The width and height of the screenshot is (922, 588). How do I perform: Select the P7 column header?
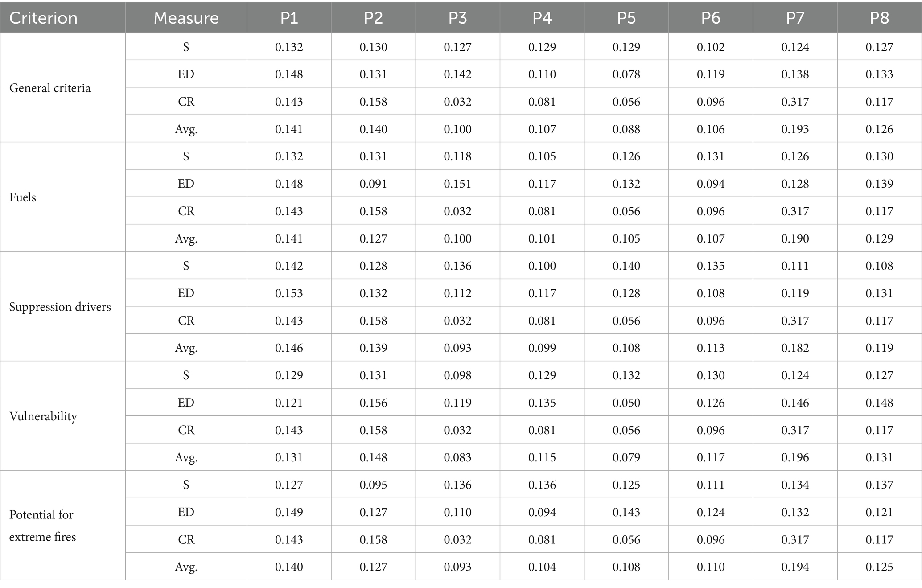click(795, 18)
